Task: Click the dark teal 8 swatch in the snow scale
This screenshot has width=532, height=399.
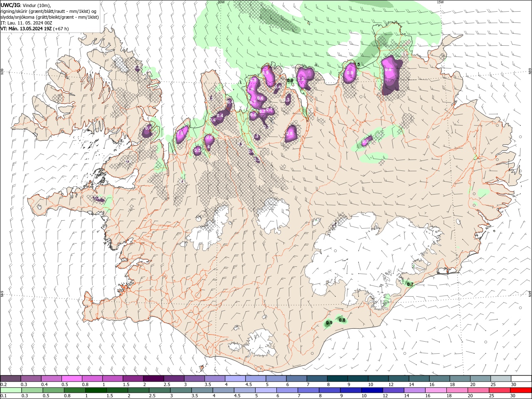Action: pos(337,379)
